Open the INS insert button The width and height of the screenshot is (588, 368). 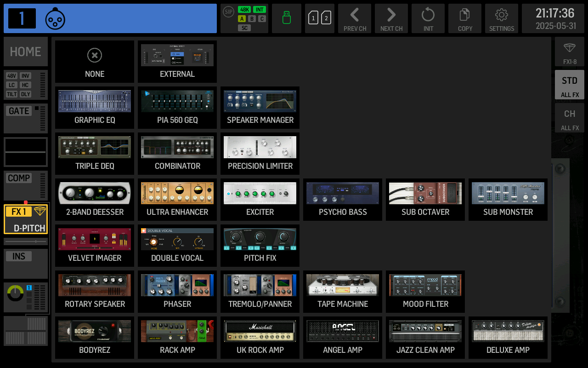point(19,257)
